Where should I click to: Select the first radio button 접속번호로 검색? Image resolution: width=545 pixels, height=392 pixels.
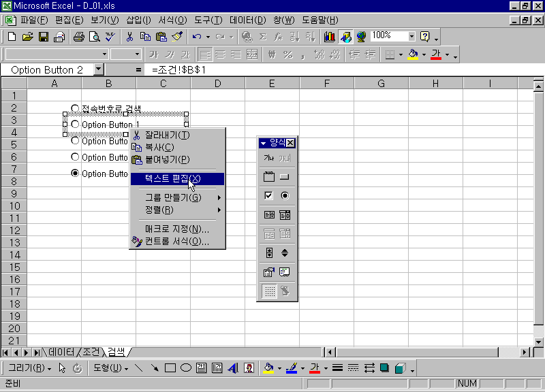(x=75, y=109)
